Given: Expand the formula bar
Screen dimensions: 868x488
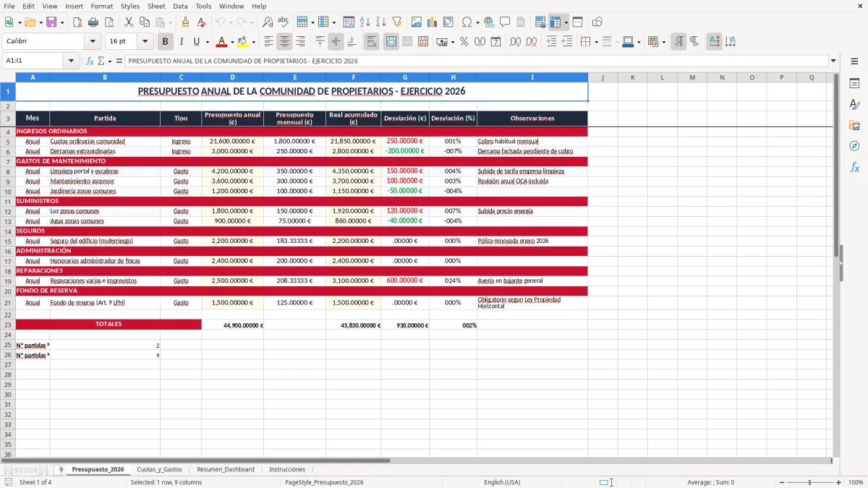Looking at the screenshot, I should click(x=833, y=61).
